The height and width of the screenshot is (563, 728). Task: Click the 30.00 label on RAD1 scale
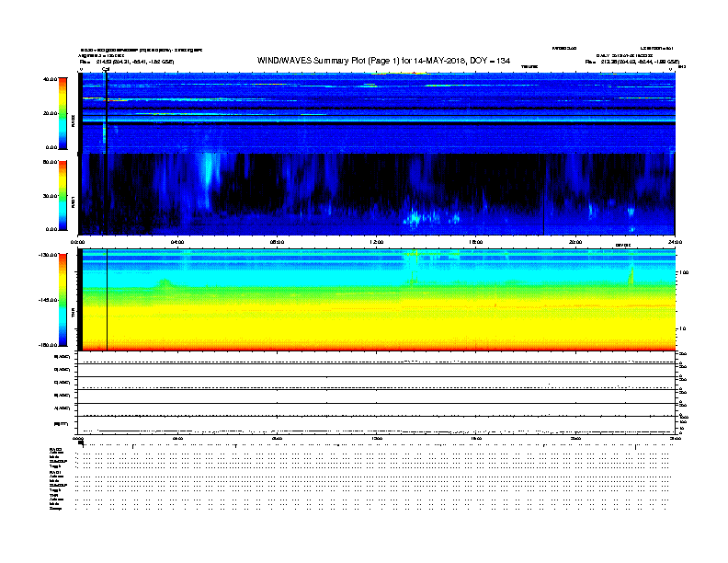(x=51, y=196)
